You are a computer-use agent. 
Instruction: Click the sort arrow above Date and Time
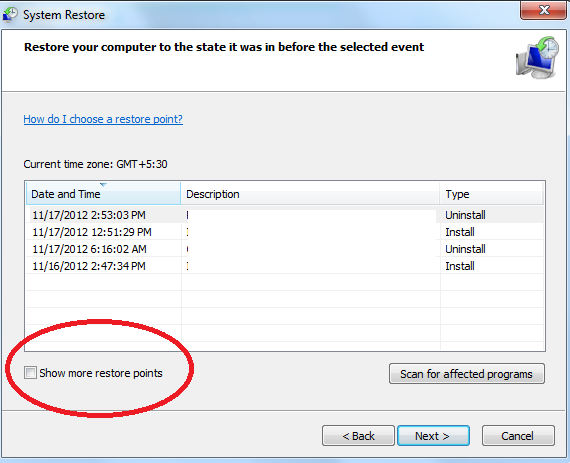pos(103,185)
